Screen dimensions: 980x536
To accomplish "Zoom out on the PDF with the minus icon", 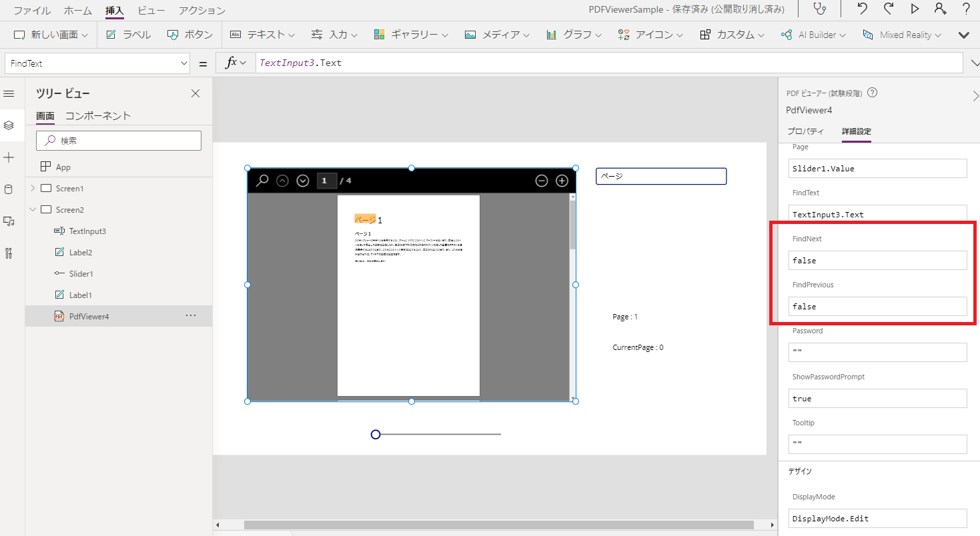I will click(541, 180).
